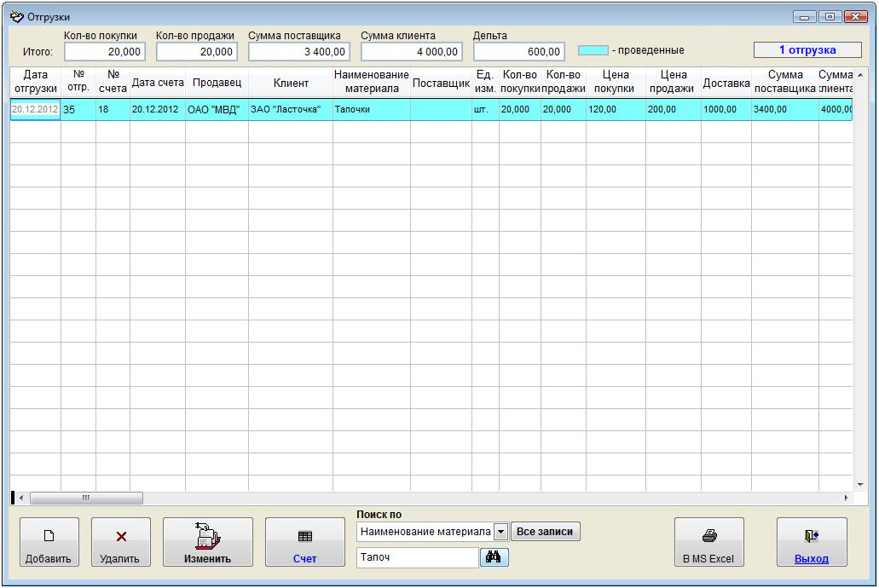Viewport: 879px width, 588px height.
Task: Select the ЗАО "Ласточка" client cell
Action: click(x=291, y=110)
